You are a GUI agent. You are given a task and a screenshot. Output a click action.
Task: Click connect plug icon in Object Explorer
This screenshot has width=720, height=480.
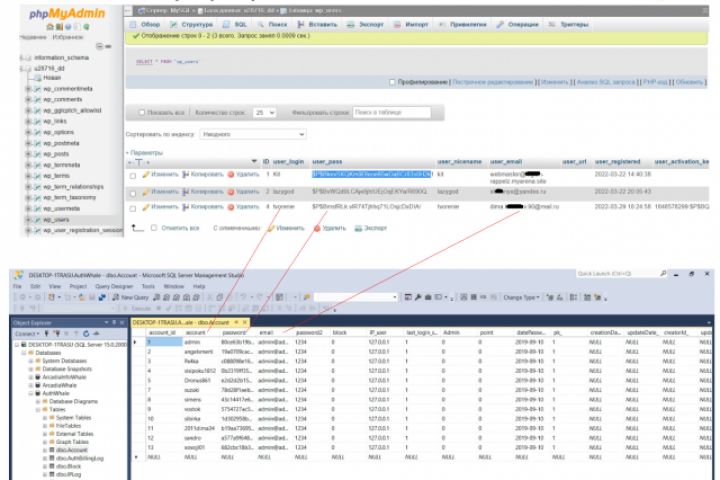tap(46, 333)
